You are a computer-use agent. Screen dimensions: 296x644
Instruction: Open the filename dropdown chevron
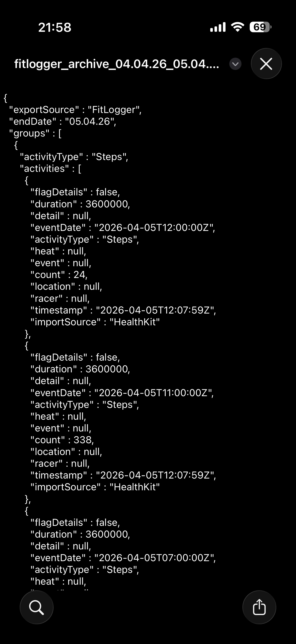(x=235, y=64)
